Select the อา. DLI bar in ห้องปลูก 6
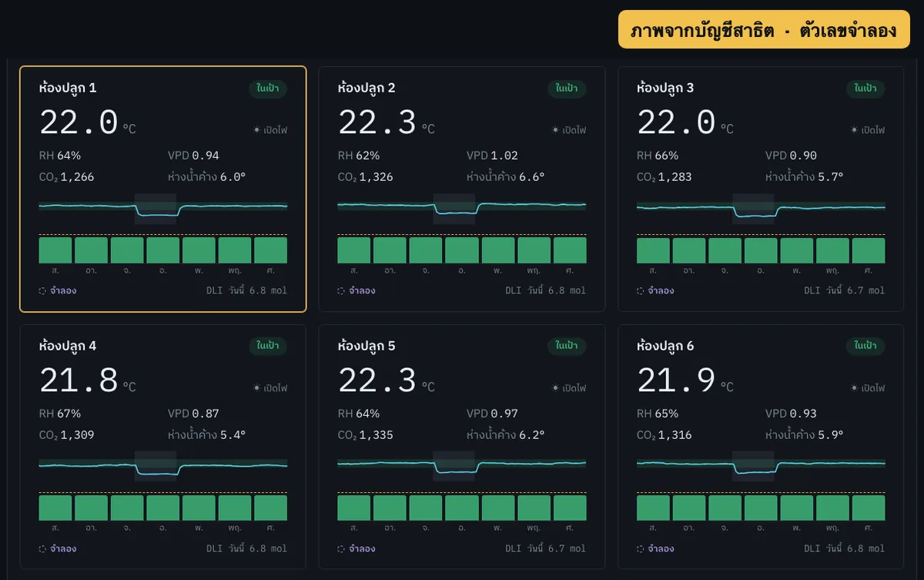 click(x=688, y=508)
